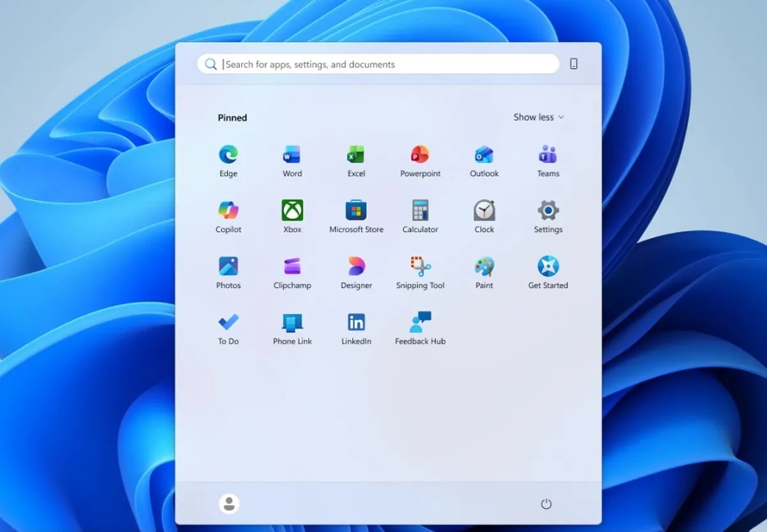
Task: Open the user account avatar
Action: pos(229,504)
